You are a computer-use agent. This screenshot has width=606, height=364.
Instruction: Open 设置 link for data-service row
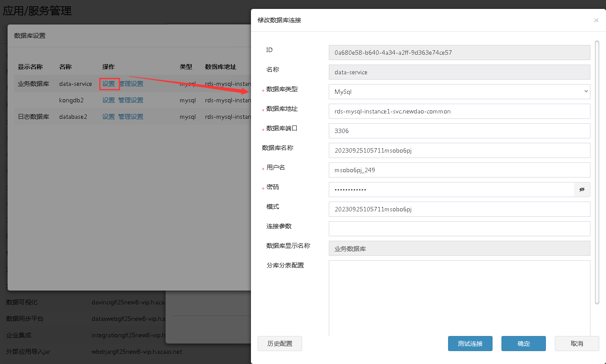click(x=109, y=84)
